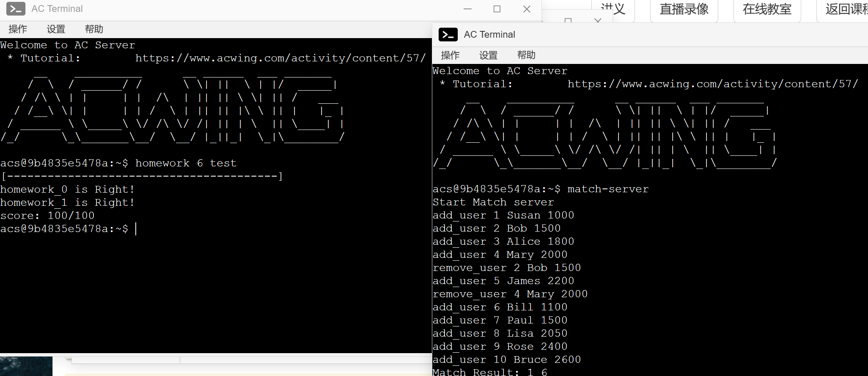Click 'match-server' command in right terminal
The width and height of the screenshot is (868, 376).
[608, 189]
